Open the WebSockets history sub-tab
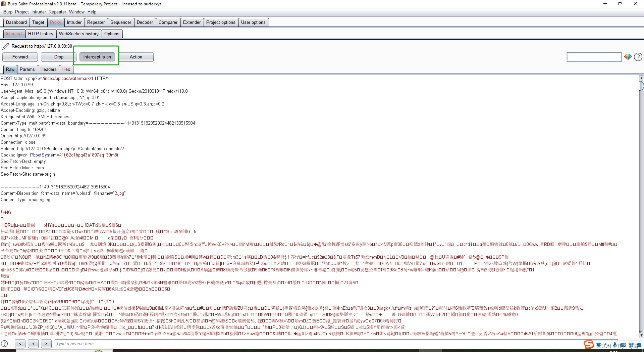 79,34
